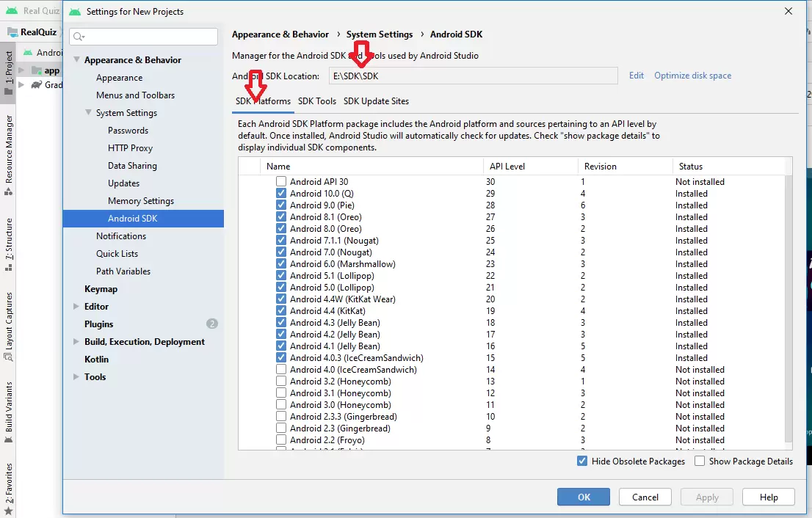Image resolution: width=812 pixels, height=518 pixels.
Task: Click the Help button
Action: [x=769, y=497]
